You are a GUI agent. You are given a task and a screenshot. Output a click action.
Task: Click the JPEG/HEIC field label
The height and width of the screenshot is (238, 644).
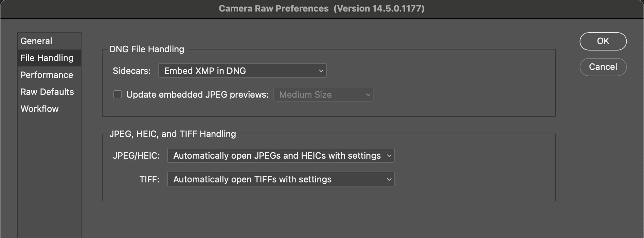[x=136, y=156]
